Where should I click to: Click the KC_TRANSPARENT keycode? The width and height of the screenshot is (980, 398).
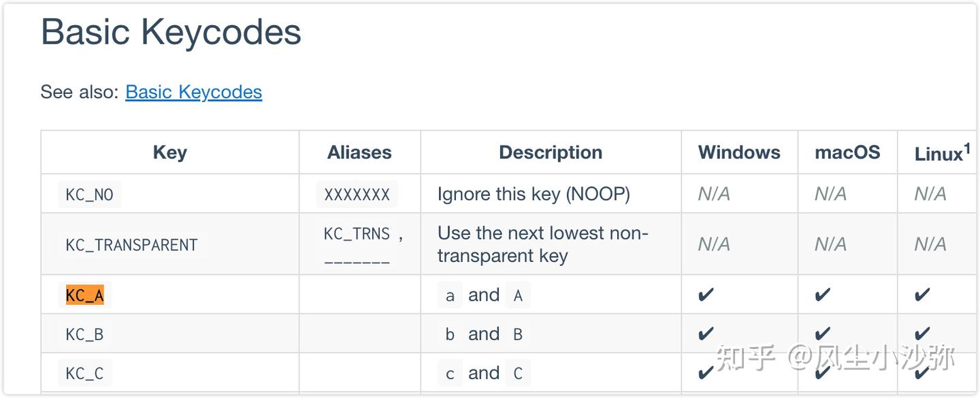pos(131,244)
